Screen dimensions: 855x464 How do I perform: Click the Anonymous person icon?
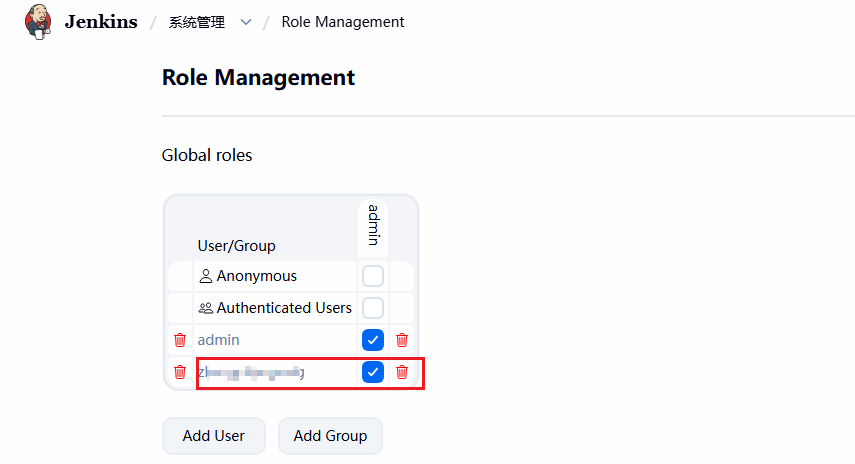coord(206,276)
